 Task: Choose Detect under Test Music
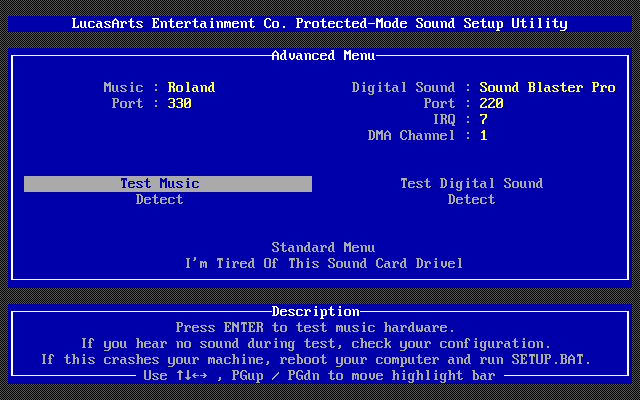[159, 200]
